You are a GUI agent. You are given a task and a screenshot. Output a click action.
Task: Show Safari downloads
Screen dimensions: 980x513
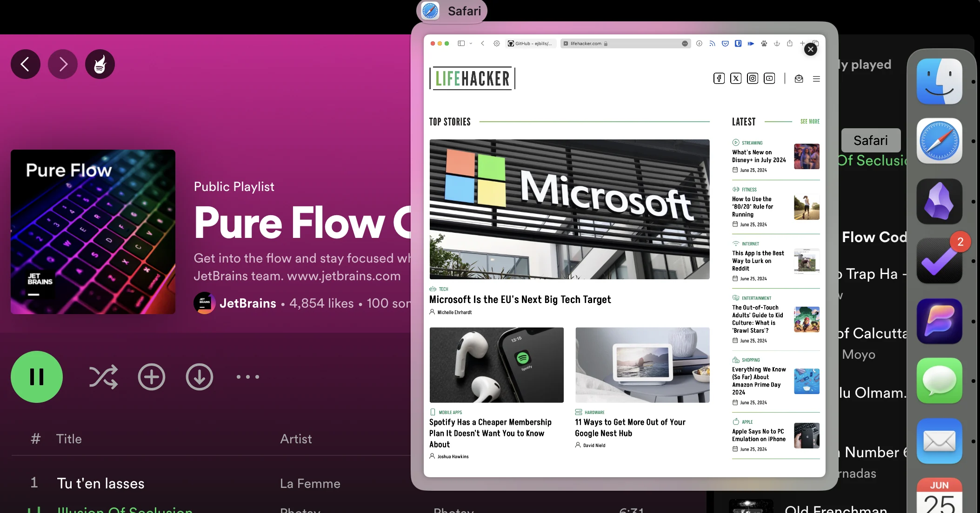pos(699,43)
